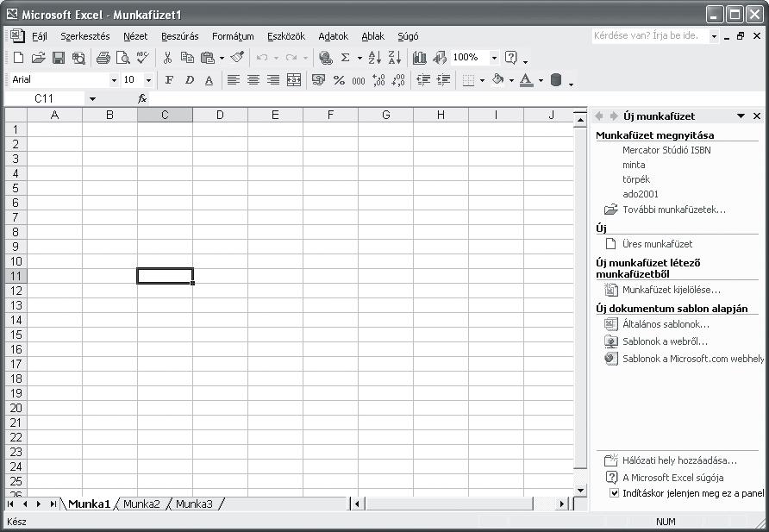This screenshot has height=532, width=769.
Task: Apply the font color button
Action: 526,80
